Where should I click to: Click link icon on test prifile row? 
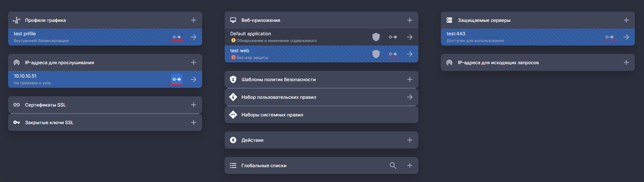[177, 37]
